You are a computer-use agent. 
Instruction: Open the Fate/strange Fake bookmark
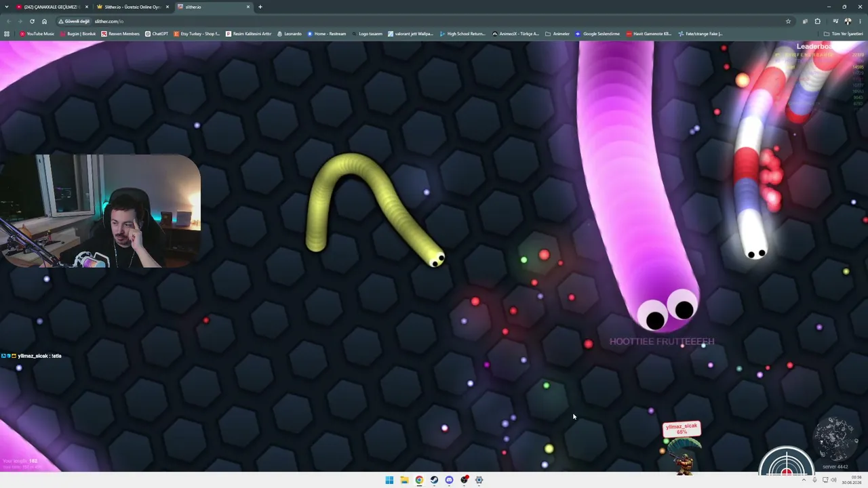701,33
